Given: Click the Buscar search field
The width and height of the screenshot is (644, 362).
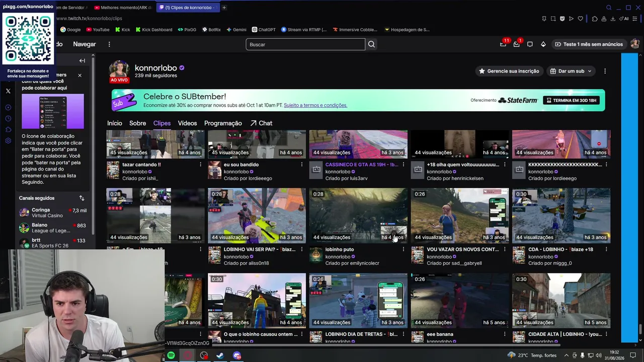Looking at the screenshot, I should 305,44.
